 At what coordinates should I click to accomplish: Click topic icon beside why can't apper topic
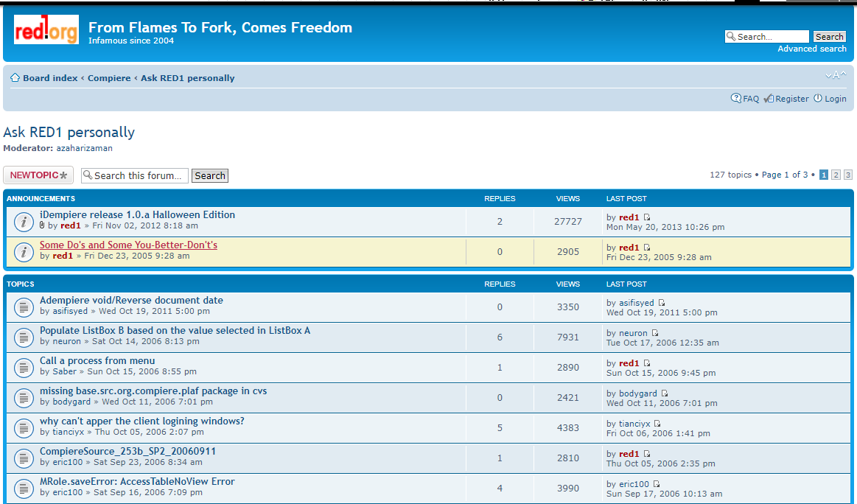[24, 428]
